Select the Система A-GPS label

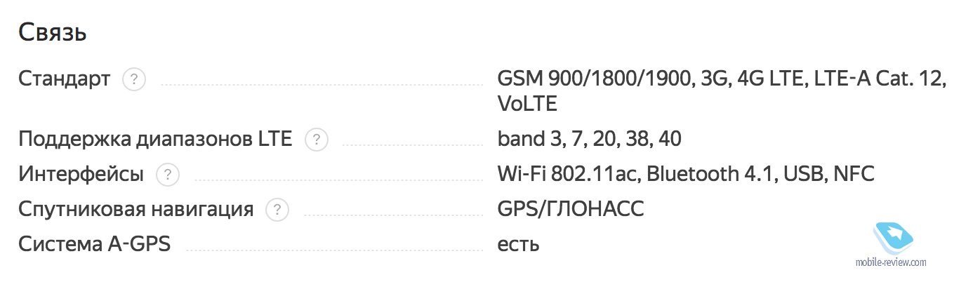94,244
